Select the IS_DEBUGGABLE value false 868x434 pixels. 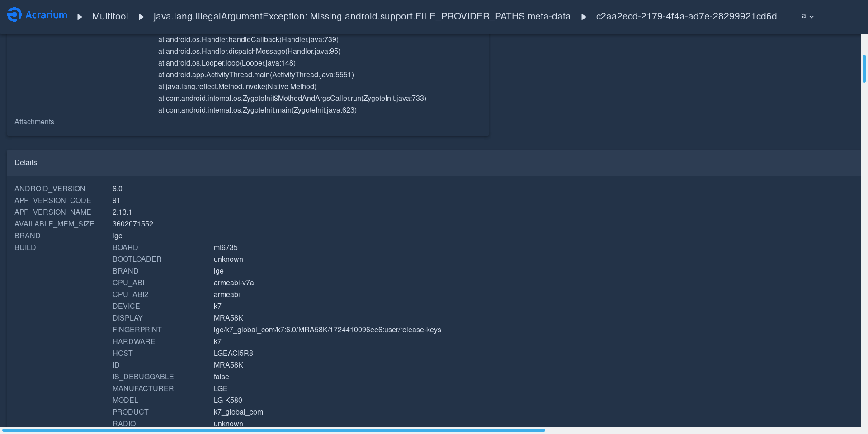pos(222,377)
